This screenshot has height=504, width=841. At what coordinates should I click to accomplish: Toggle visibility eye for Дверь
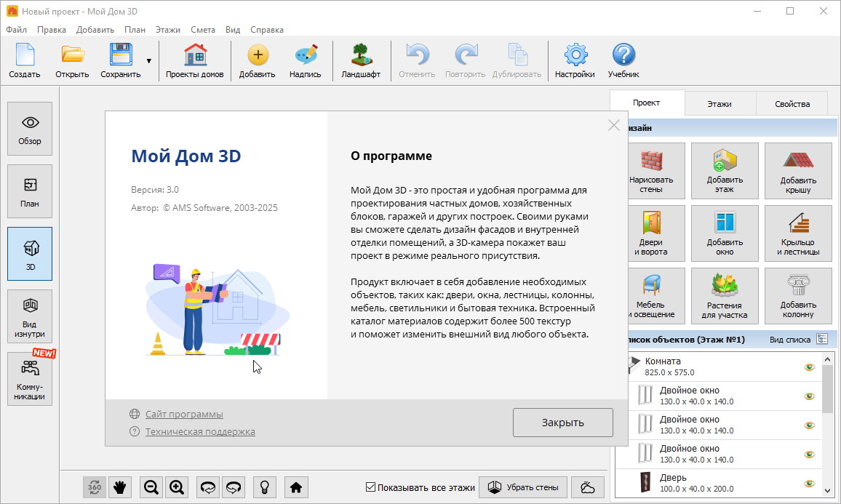810,483
